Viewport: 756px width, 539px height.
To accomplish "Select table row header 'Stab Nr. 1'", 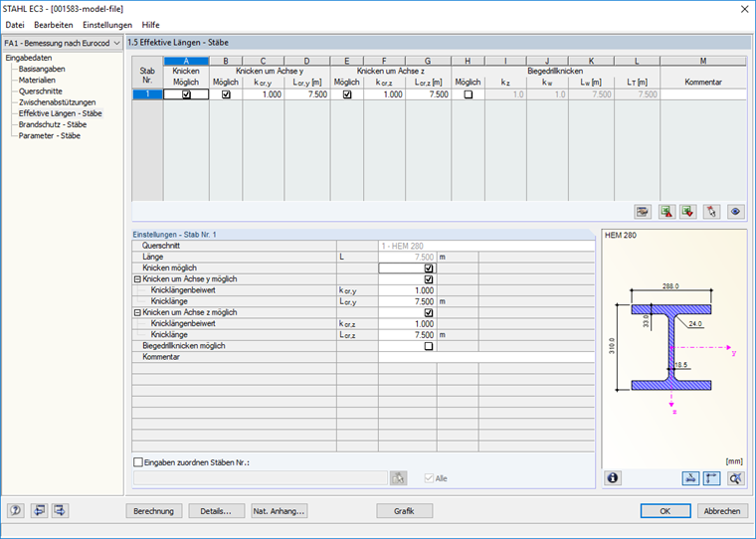I will pos(147,94).
